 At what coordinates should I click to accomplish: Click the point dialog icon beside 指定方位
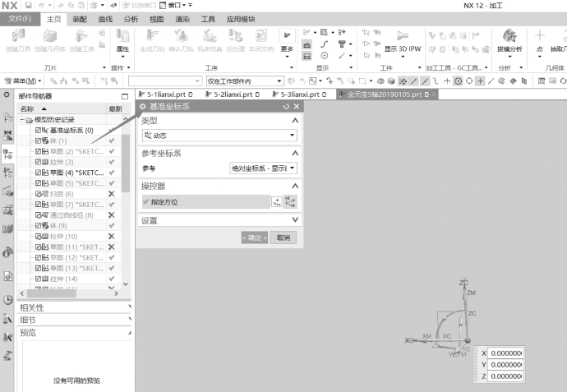click(x=277, y=202)
